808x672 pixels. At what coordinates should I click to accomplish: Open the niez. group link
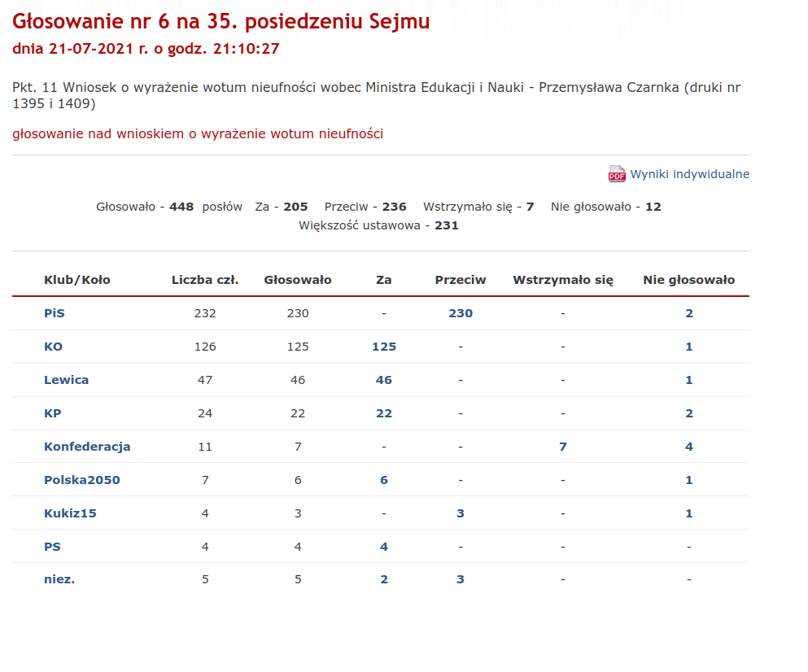point(59,579)
